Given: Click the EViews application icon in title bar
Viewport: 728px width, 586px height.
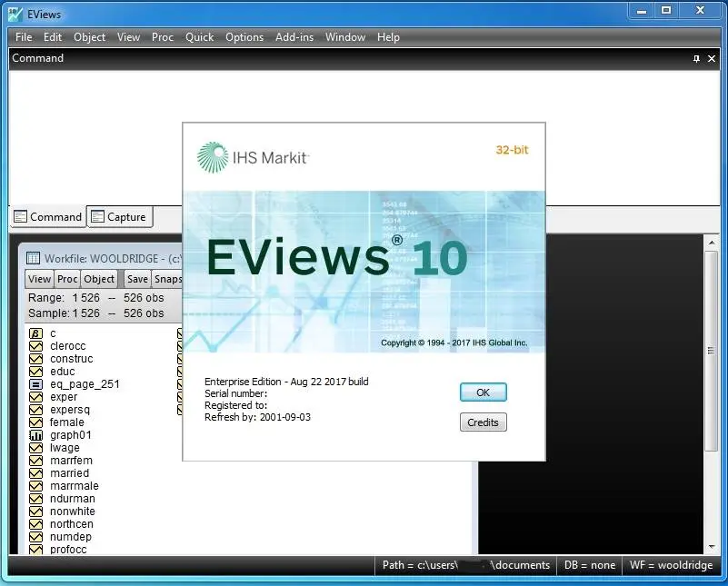Looking at the screenshot, I should coord(15,14).
